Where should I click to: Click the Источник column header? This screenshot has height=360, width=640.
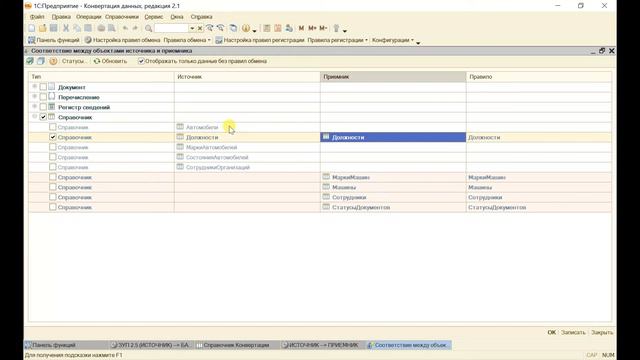[x=247, y=77]
